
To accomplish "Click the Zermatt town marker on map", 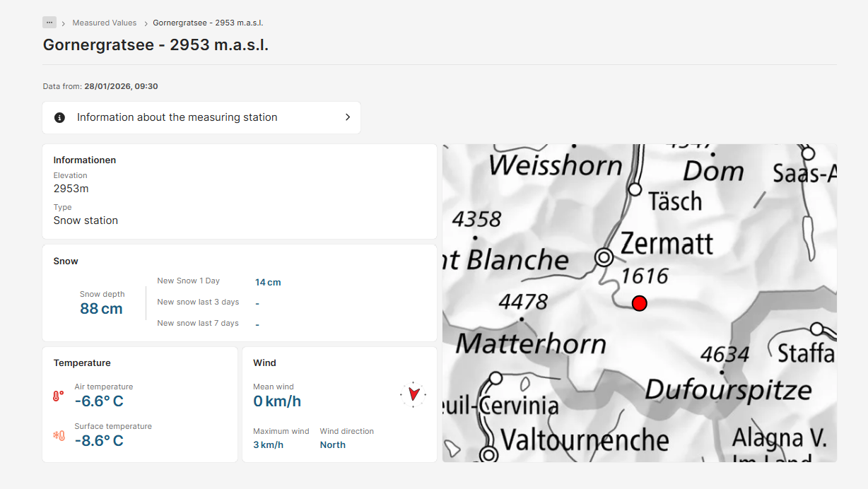I will pos(604,257).
